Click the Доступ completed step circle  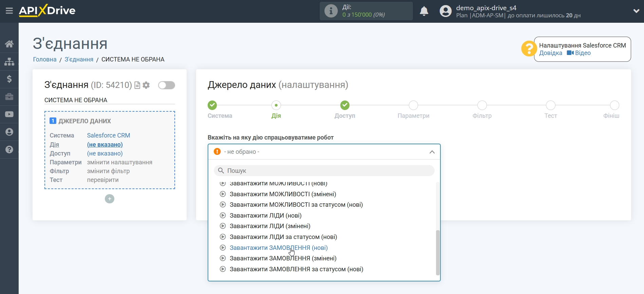[345, 105]
